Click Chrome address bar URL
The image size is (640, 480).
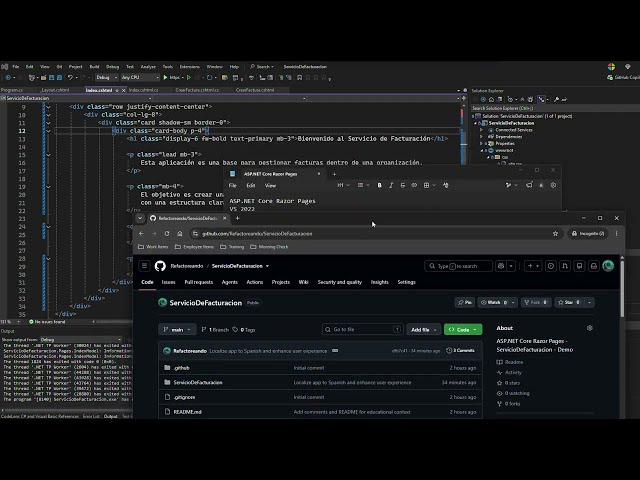(257, 233)
